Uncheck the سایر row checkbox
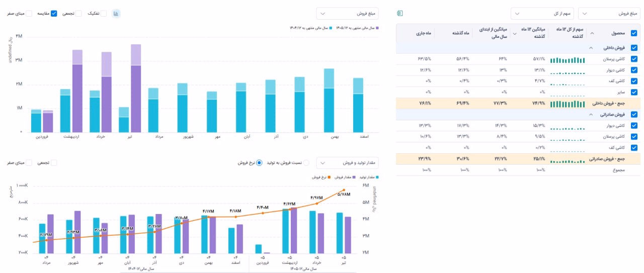This screenshot has width=644, height=273. (x=633, y=92)
